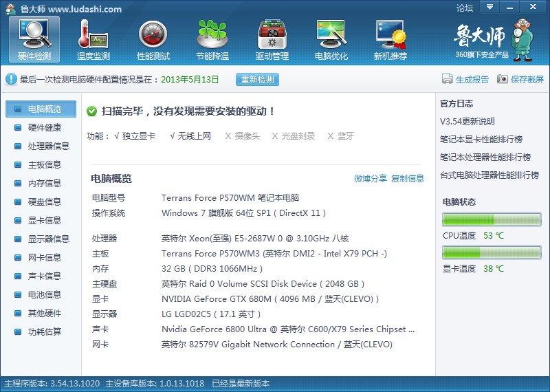Open the 温度监测 thermometer icon
550x392 pixels.
[x=93, y=40]
